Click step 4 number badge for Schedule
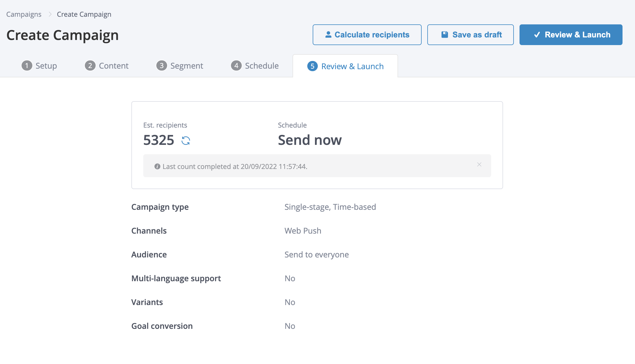This screenshot has height=364, width=635. pyautogui.click(x=236, y=66)
